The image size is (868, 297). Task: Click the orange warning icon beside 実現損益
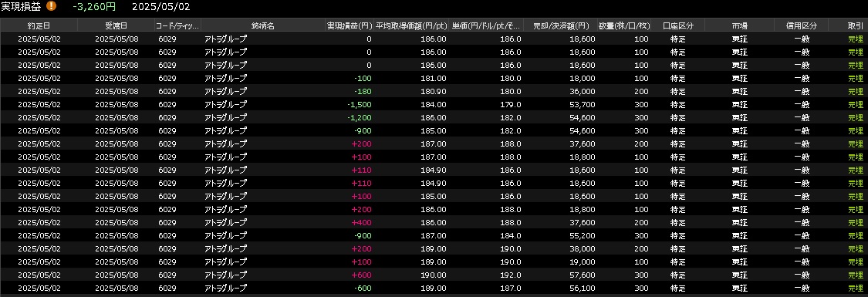[x=51, y=6]
